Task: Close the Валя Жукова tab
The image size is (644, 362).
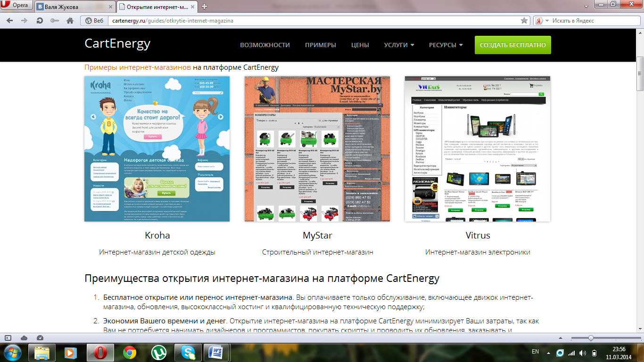Action: coord(110,7)
